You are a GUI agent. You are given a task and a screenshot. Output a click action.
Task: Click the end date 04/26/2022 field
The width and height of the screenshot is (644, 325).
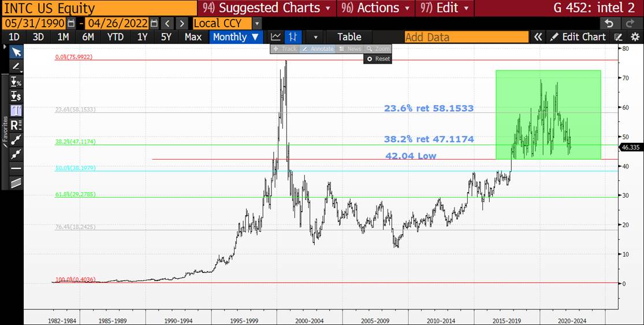pos(117,23)
